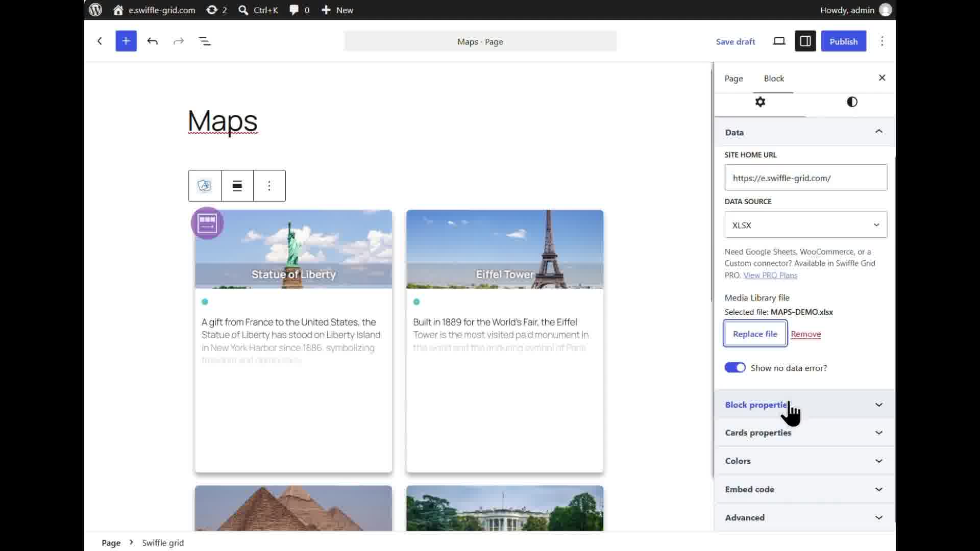The image size is (980, 551).
Task: Toggle the settings sidebar panel icon
Action: point(805,41)
